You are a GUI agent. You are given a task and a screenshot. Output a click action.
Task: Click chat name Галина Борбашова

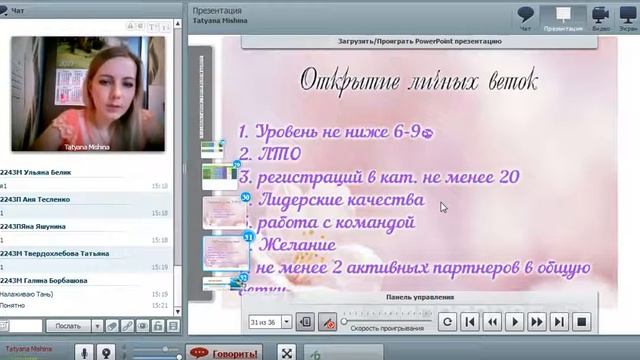(56, 281)
